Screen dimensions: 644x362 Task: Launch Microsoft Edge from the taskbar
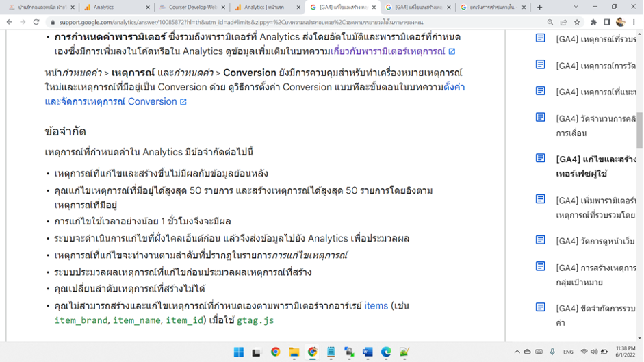point(386,352)
